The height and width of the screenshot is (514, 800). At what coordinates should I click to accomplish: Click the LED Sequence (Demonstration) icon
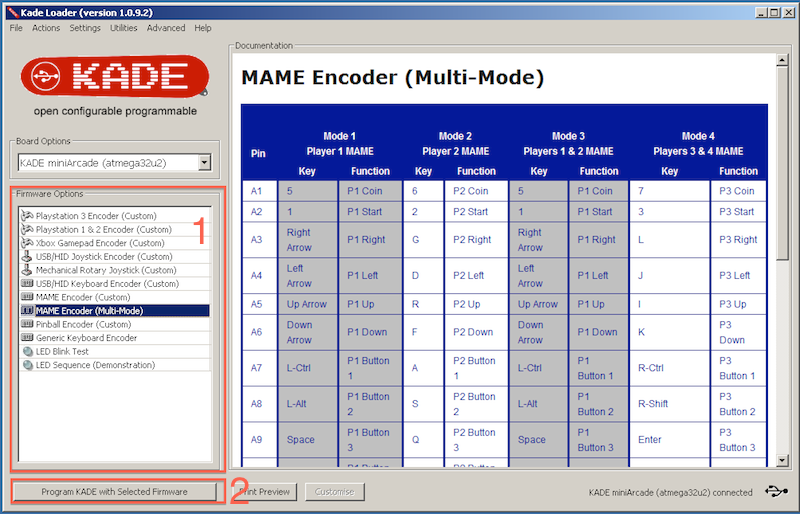pyautogui.click(x=28, y=365)
